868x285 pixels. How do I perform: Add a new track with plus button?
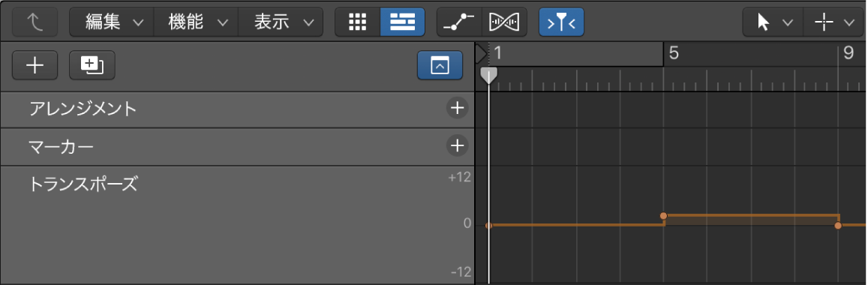[x=35, y=65]
